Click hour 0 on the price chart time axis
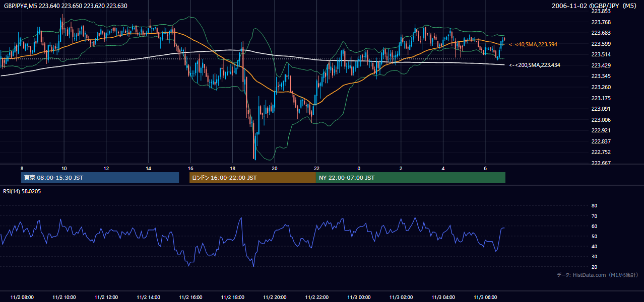Image resolution: width=644 pixels, height=302 pixels. 359,168
